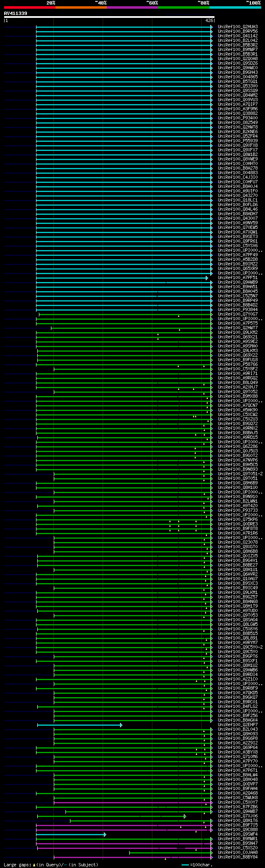This screenshot has height=868, width=265.
Task: Click the '=100char.' scale bar legend
Action: (197, 865)
